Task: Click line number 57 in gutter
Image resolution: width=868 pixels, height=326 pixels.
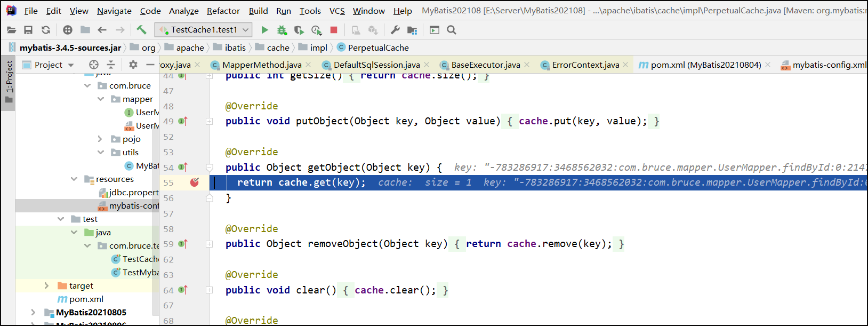Action: pyautogui.click(x=168, y=213)
